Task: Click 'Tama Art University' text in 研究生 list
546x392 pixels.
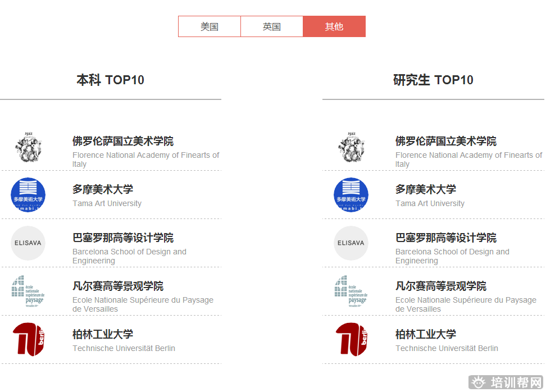Action: pos(430,203)
